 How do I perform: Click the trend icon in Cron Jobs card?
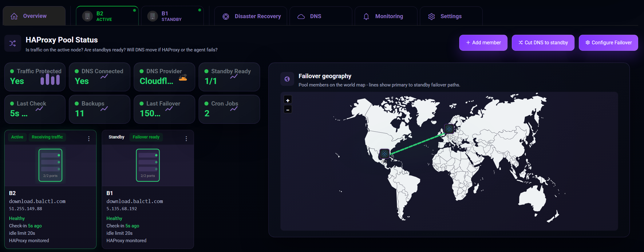234,109
